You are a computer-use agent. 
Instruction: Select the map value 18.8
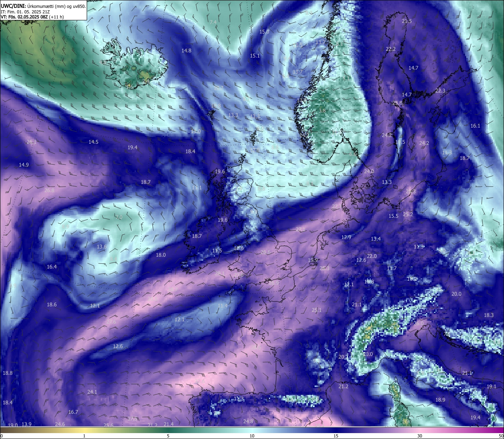7,373
